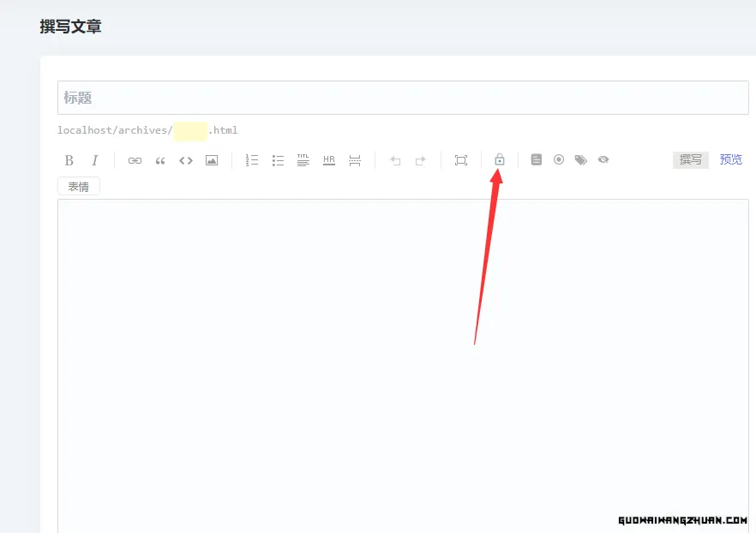
Task: Apply italic formatting with the I button
Action: coord(95,160)
